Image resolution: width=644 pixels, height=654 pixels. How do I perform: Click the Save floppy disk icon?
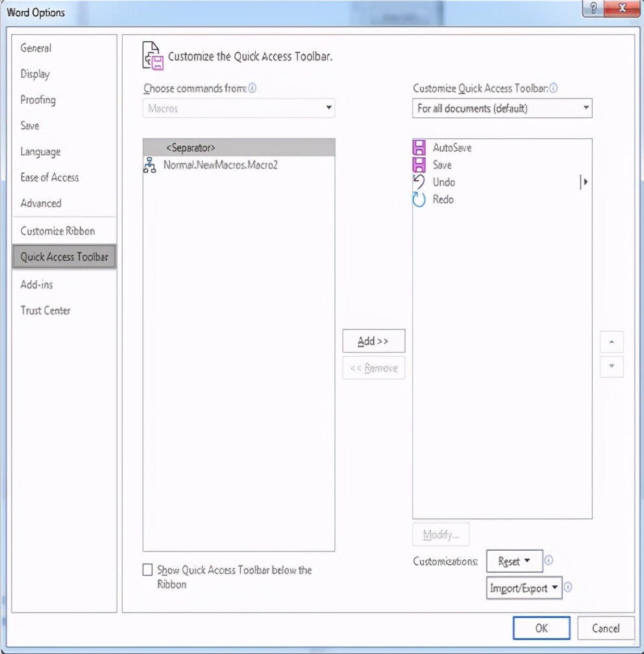click(419, 165)
